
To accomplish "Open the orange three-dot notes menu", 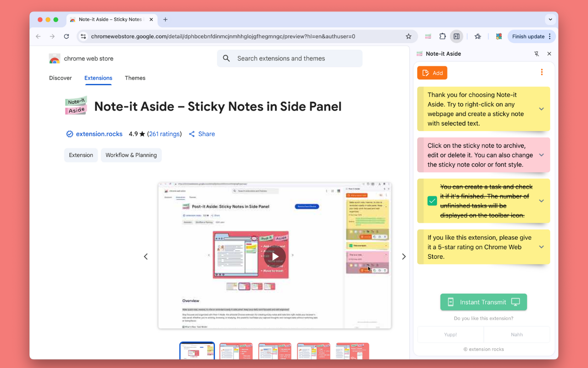I will [x=542, y=72].
